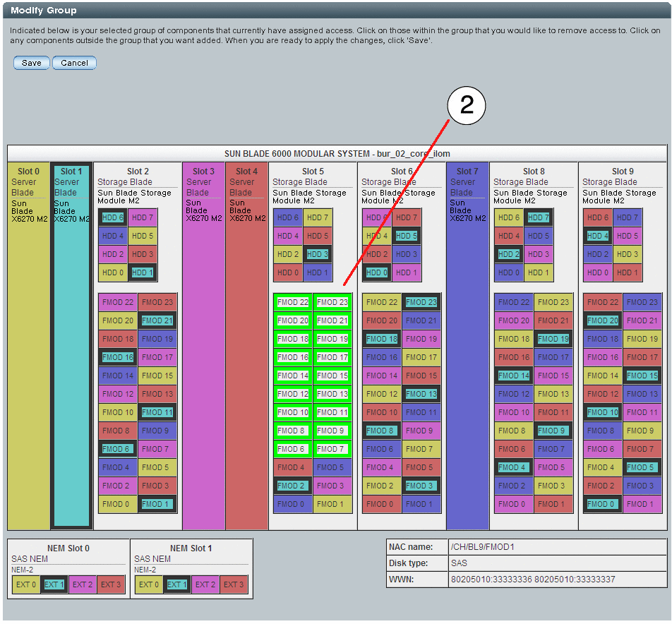
Task: Add FMOD 0 in Slot 5
Action: [x=293, y=504]
